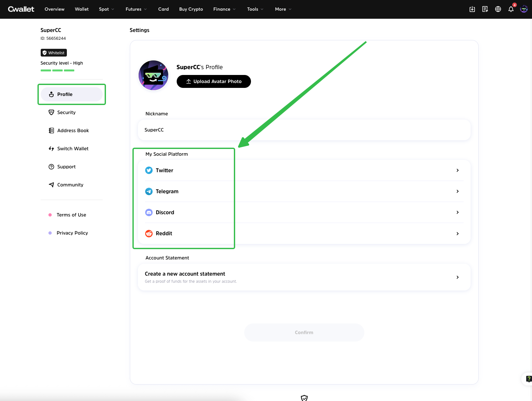Click the notification bell icon
The image size is (532, 401).
(x=511, y=9)
